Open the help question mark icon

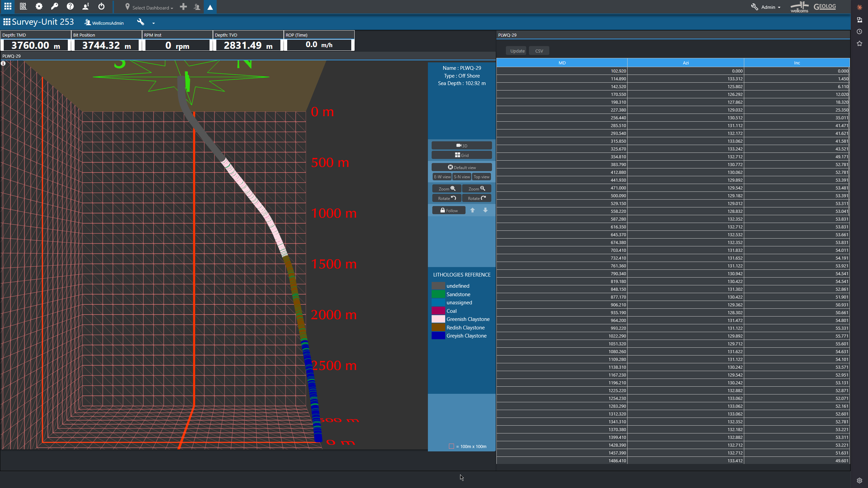70,6
